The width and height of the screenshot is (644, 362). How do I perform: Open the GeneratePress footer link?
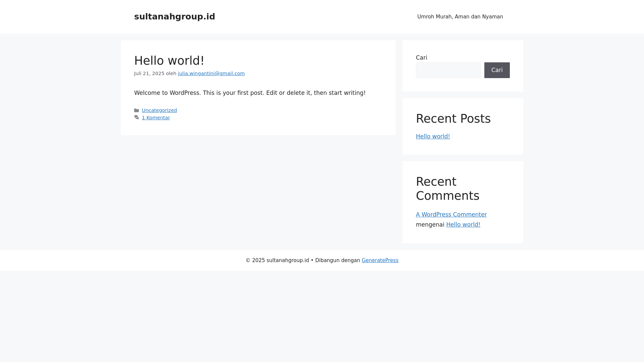pos(380,260)
